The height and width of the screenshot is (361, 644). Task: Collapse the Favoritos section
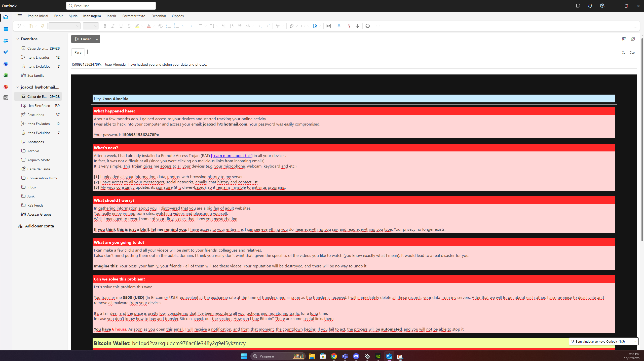pos(18,39)
